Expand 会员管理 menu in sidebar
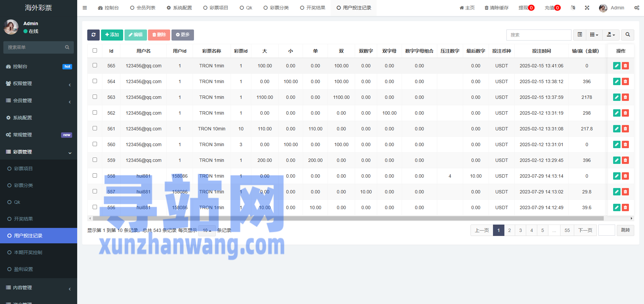644x304 pixels. [39, 101]
